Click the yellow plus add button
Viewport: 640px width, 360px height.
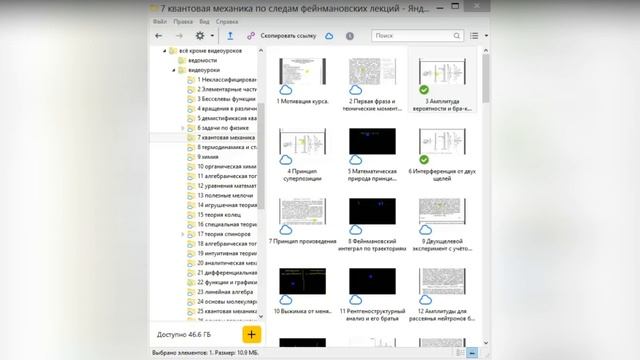coord(251,335)
